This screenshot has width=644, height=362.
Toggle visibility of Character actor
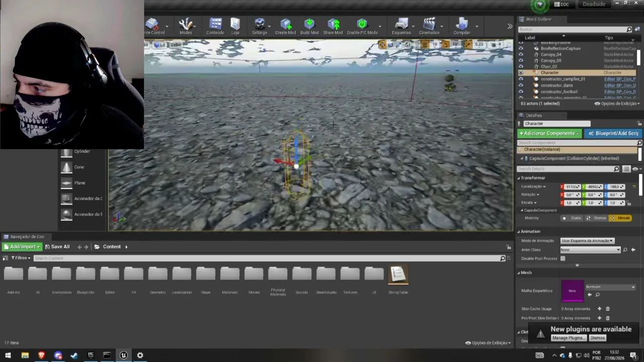coord(521,73)
